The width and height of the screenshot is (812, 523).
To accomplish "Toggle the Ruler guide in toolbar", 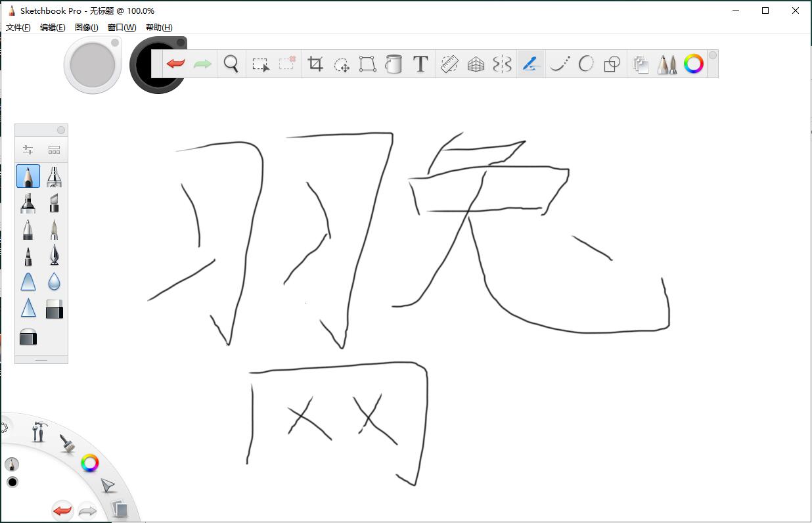I will (449, 64).
